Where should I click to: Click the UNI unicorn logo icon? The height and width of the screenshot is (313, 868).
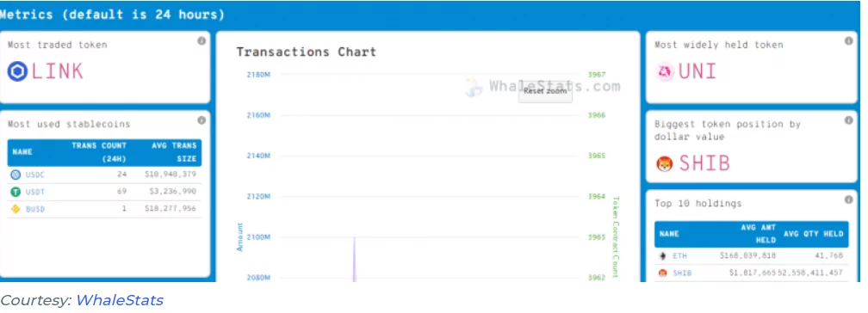[664, 71]
